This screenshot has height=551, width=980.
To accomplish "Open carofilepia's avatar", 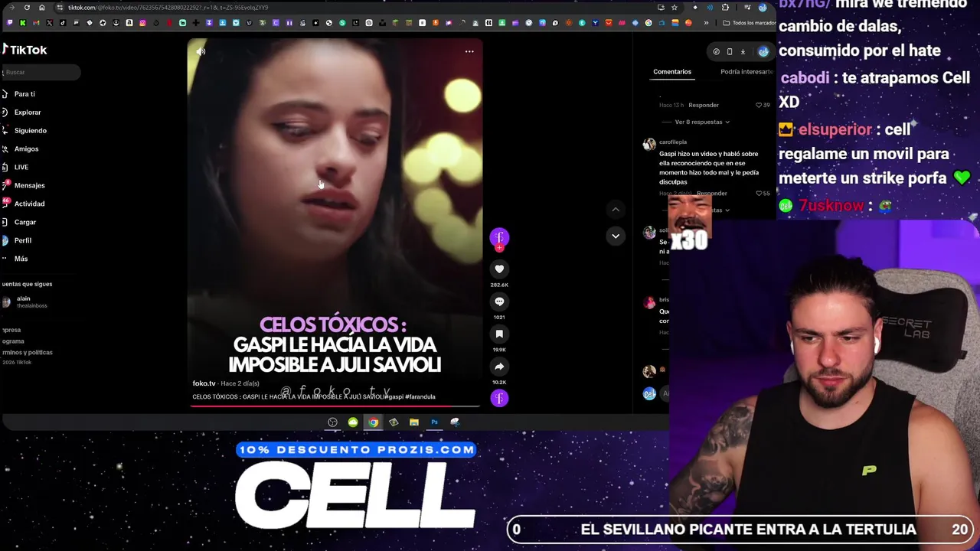I will click(x=649, y=144).
